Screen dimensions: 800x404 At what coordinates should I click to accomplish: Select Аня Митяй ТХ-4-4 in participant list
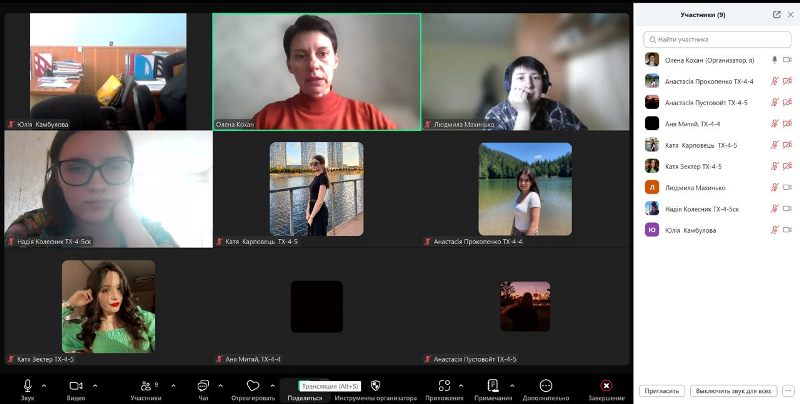[x=717, y=124]
